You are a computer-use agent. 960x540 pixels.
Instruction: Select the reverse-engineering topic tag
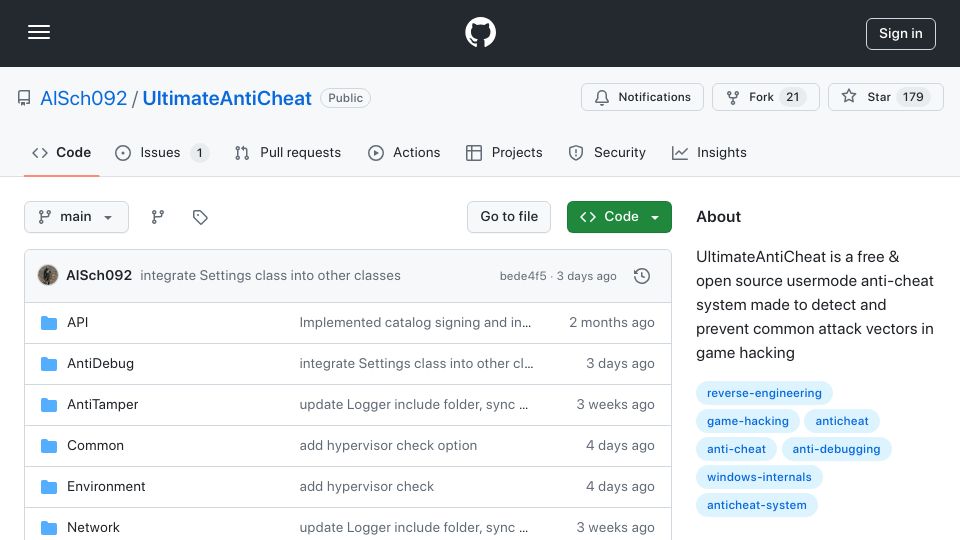(x=764, y=393)
